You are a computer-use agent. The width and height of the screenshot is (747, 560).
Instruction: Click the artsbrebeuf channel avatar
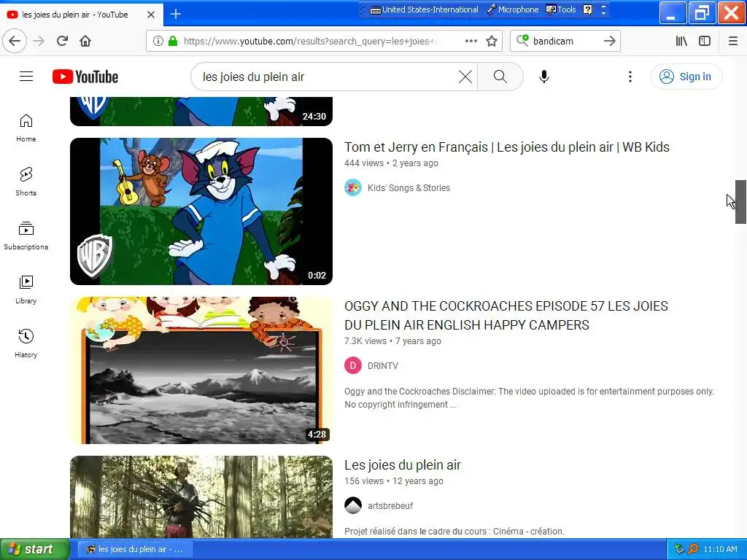point(352,506)
